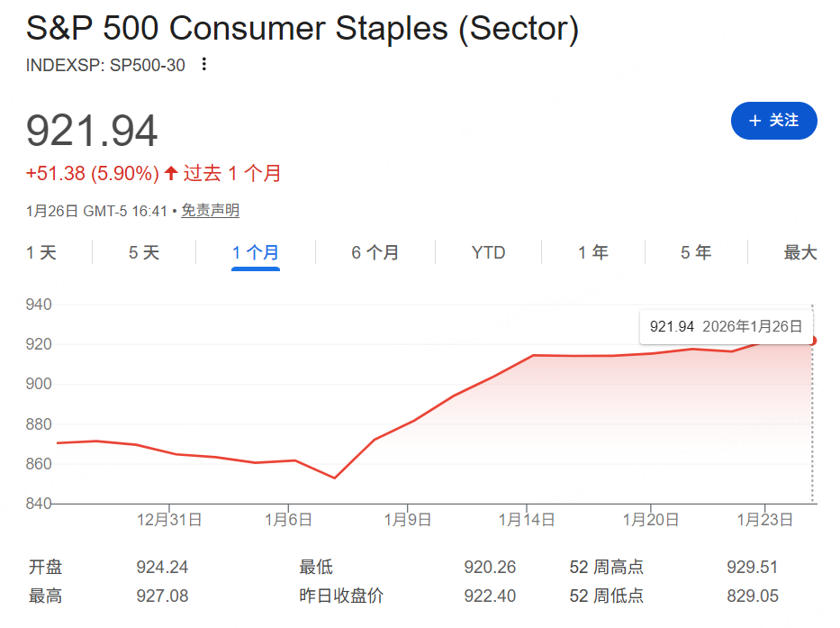Show the 5 年 chart range
The width and height of the screenshot is (840, 628).
tap(696, 253)
